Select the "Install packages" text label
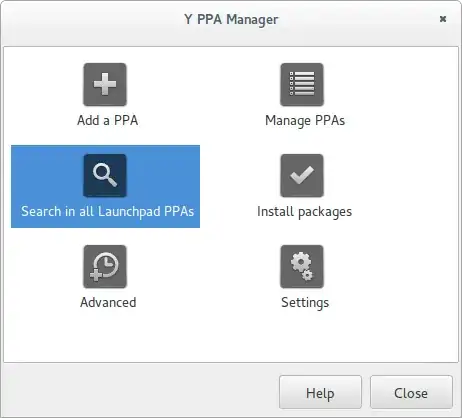Viewport: 462px width, 418px height. [305, 212]
